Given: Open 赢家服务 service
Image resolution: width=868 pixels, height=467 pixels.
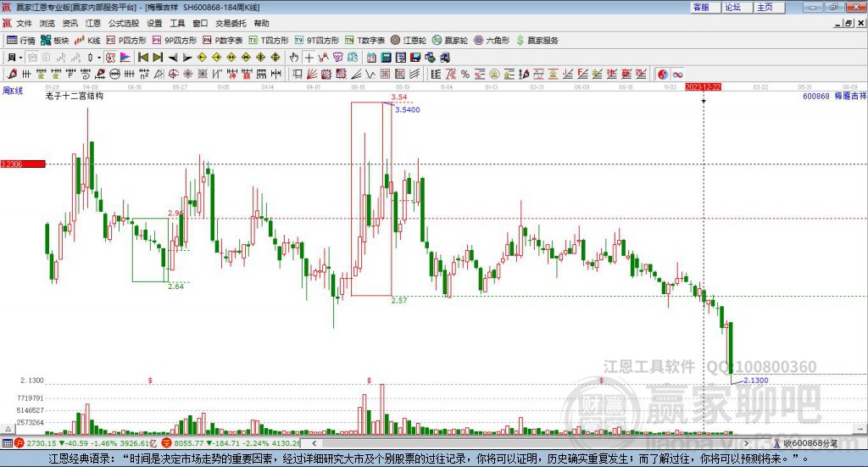Looking at the screenshot, I should coord(537,41).
